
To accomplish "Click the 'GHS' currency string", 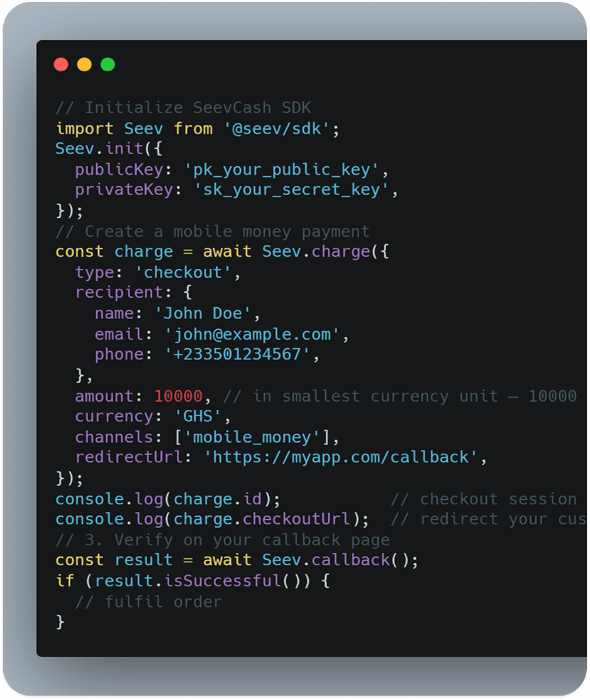I will coord(198,417).
